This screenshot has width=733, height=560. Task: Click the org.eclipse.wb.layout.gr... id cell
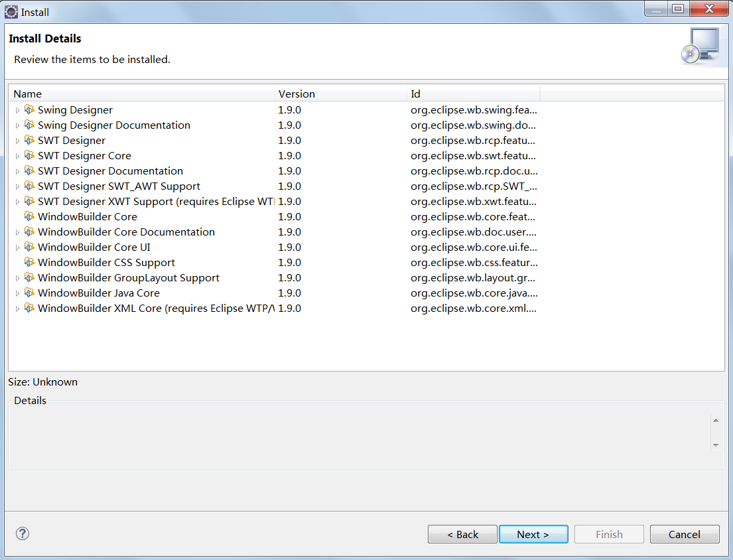(x=472, y=277)
